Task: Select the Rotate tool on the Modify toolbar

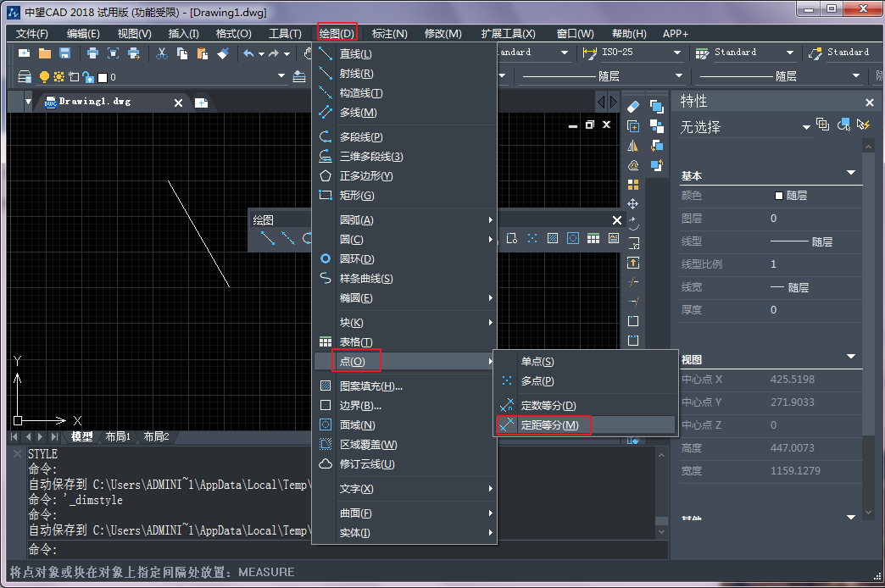Action: pyautogui.click(x=632, y=222)
